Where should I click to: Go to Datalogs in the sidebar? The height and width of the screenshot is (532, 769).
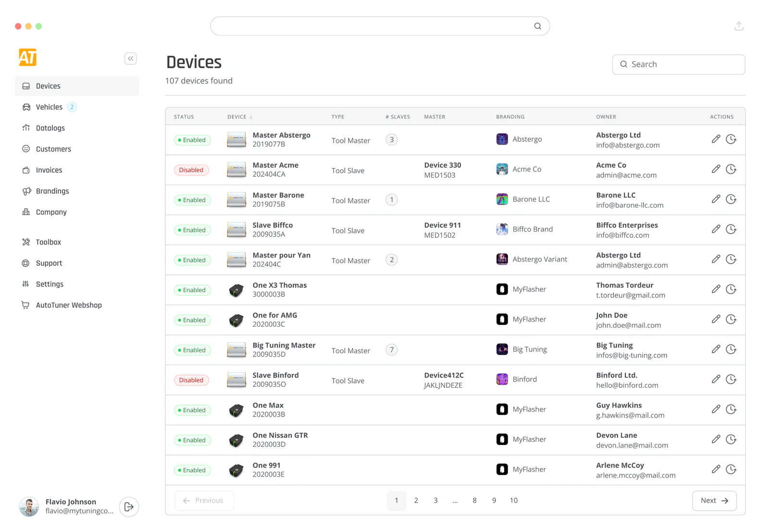(50, 128)
